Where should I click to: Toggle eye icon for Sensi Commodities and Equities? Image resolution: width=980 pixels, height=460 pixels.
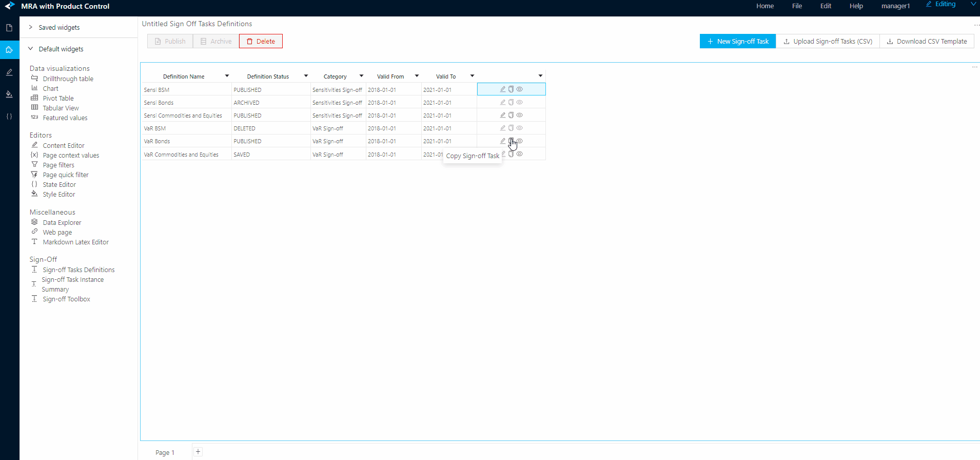[x=520, y=115]
